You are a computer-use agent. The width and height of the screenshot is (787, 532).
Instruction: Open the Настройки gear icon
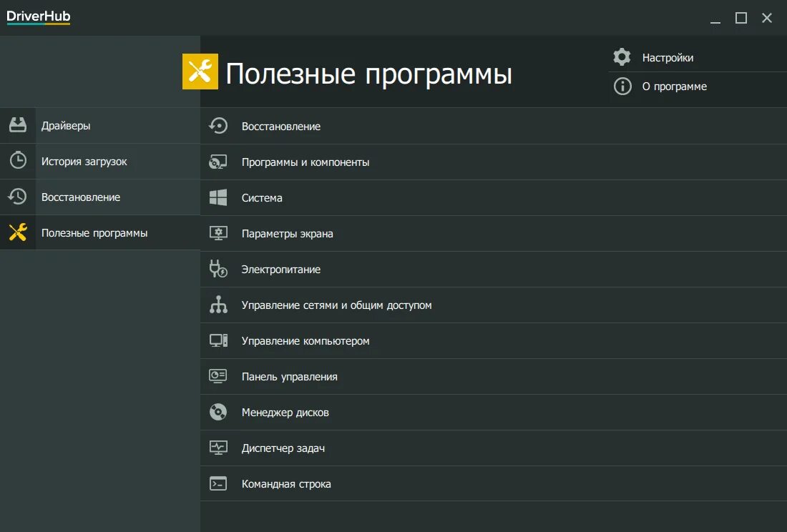pos(621,56)
